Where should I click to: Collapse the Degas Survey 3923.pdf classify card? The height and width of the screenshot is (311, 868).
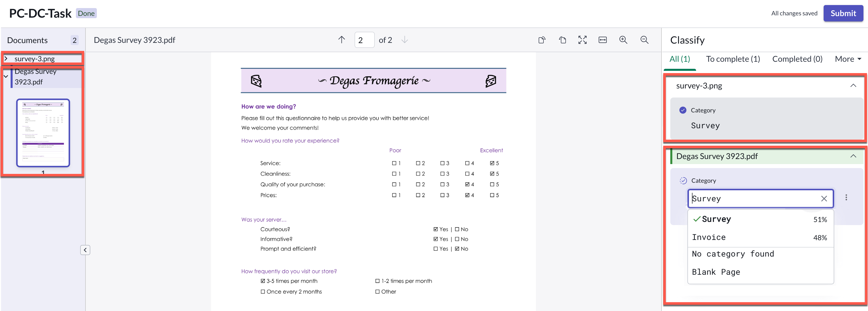(853, 156)
